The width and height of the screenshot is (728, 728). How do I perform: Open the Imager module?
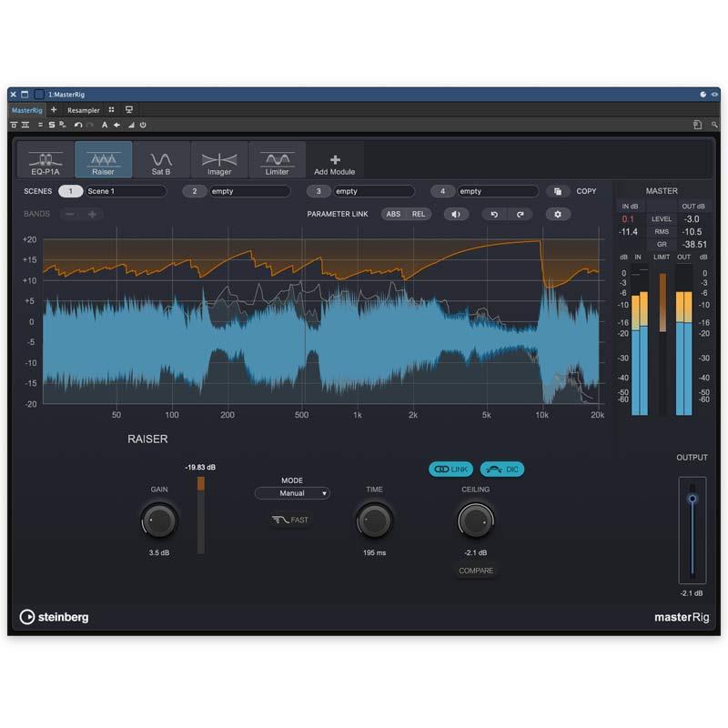(x=219, y=160)
